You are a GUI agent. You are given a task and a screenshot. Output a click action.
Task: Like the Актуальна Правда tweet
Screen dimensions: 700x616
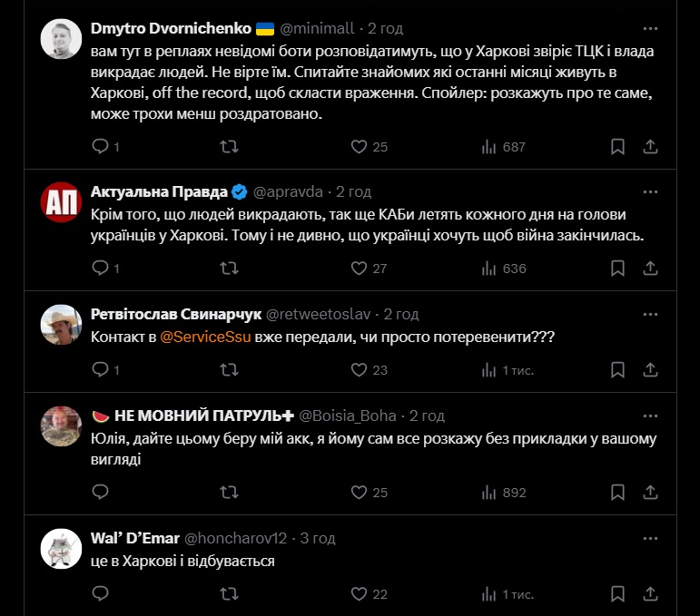pos(360,268)
